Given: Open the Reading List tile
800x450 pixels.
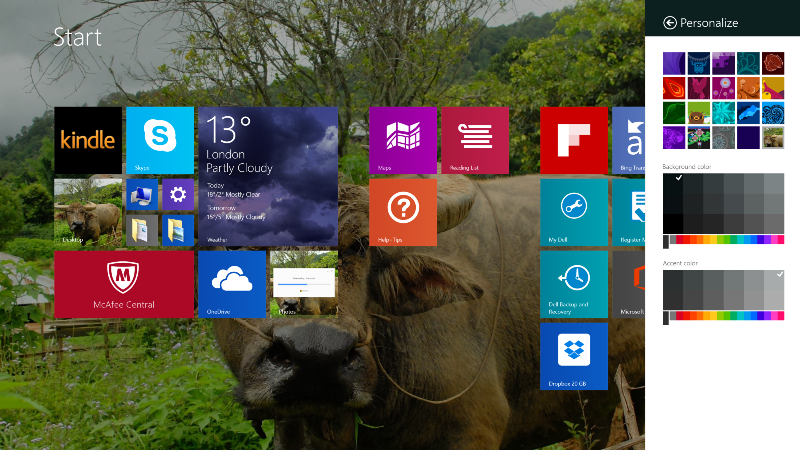Looking at the screenshot, I should coord(475,141).
